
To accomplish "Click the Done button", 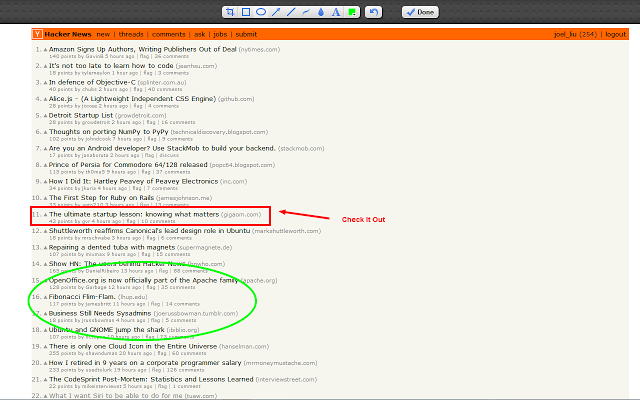I will pos(420,12).
